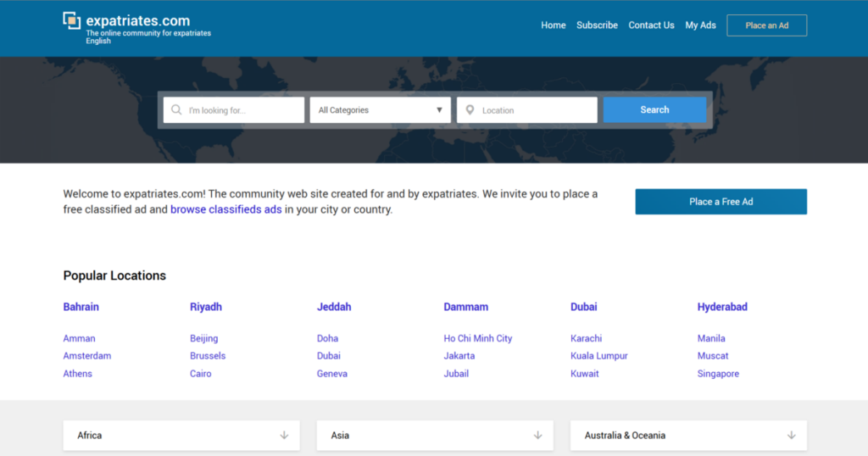Click the magnifier icon in the search field
Viewport: 868px width, 456px height.
176,109
